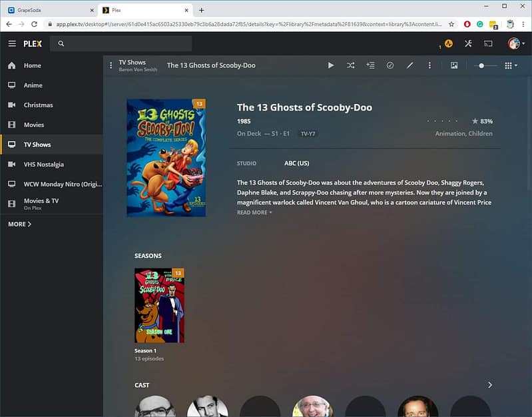
Task: Open the VHS Nostalgia library
Action: [51, 165]
